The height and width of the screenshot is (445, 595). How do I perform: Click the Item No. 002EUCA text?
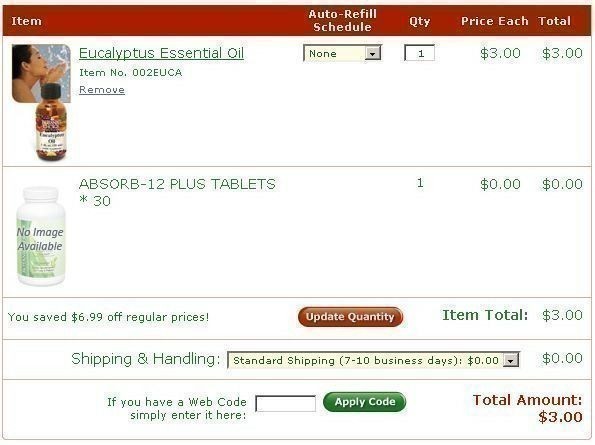click(131, 72)
